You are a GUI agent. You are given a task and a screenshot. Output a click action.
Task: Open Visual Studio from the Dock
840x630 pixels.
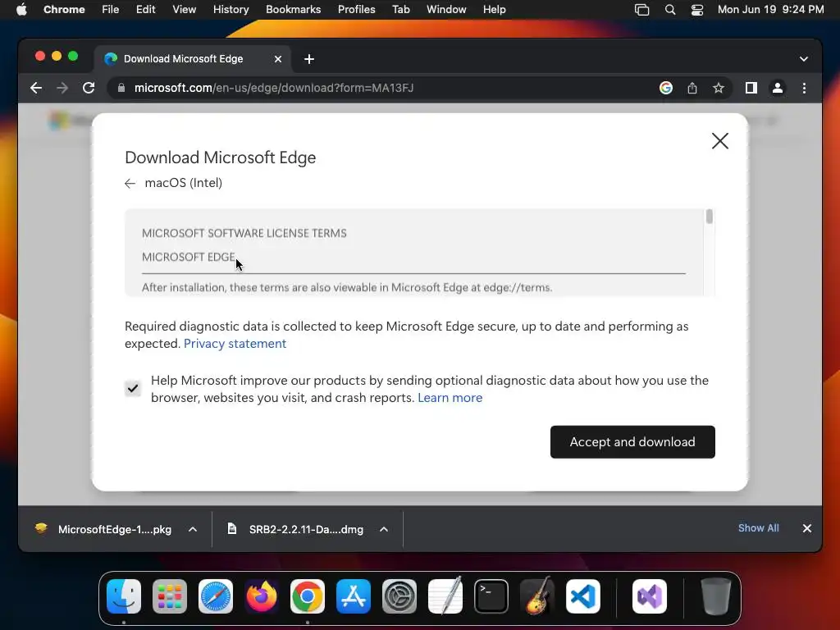click(x=650, y=596)
